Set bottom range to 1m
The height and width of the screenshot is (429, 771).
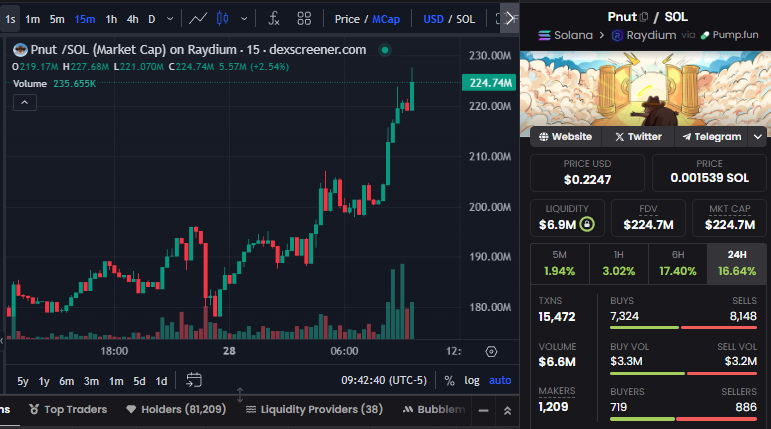pos(116,381)
